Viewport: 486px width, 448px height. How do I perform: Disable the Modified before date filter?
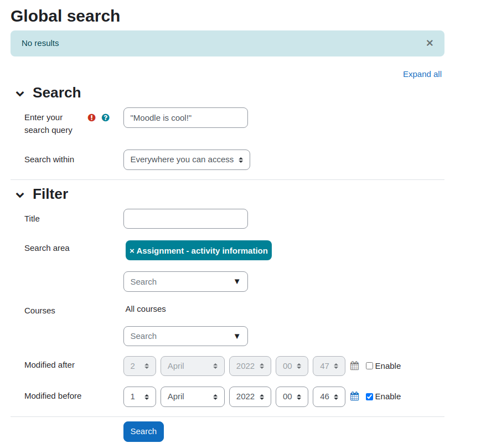pyautogui.click(x=369, y=396)
